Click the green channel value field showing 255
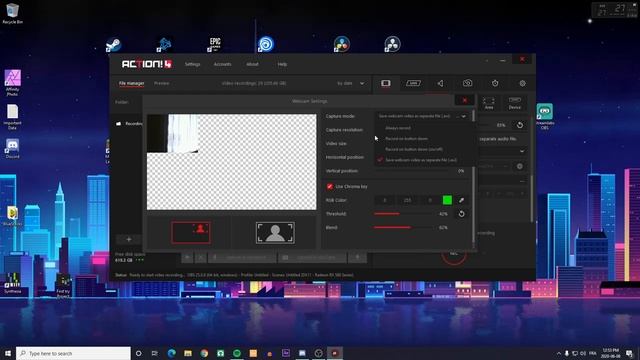The height and width of the screenshot is (360, 640). coord(407,200)
